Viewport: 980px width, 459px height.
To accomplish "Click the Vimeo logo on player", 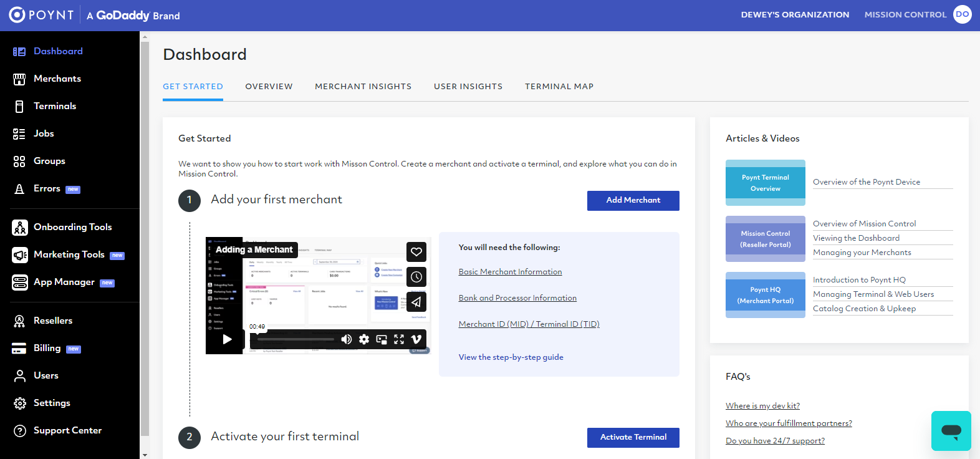I will (416, 339).
